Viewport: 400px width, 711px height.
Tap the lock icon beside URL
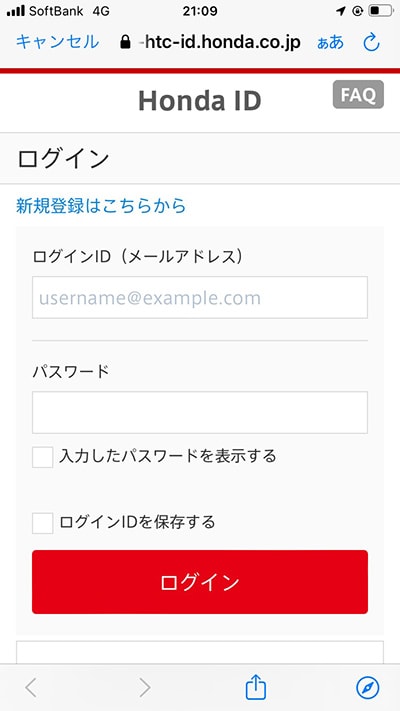point(125,43)
